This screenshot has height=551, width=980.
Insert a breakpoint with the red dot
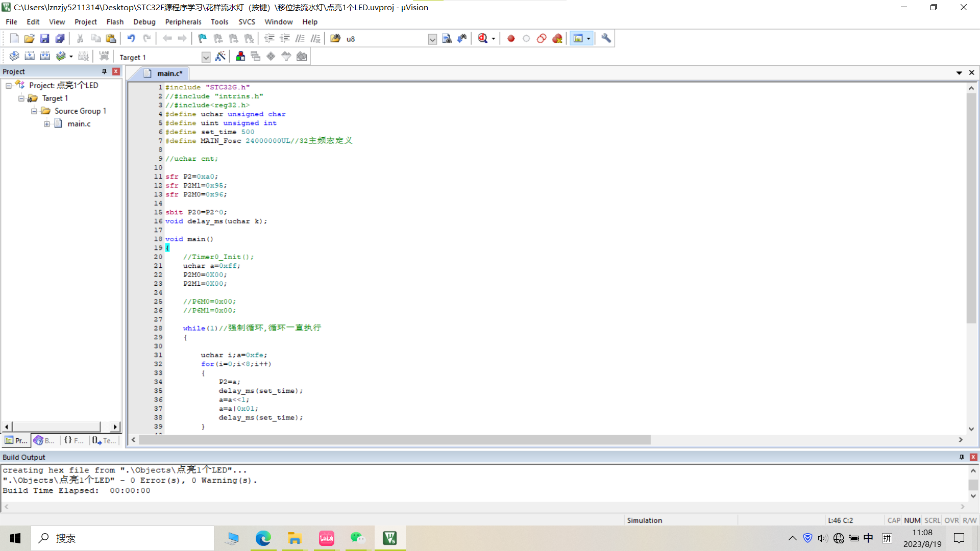tap(511, 38)
